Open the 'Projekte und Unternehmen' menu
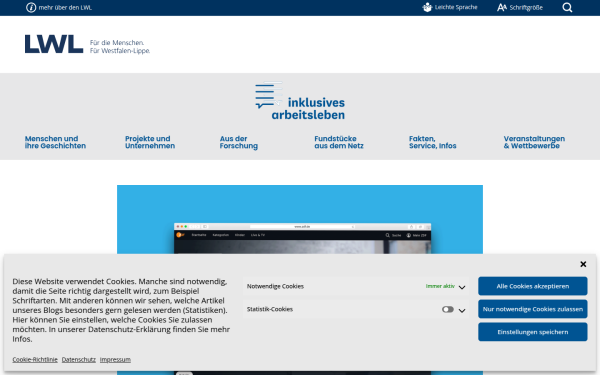This screenshot has height=375, width=600. pos(150,142)
